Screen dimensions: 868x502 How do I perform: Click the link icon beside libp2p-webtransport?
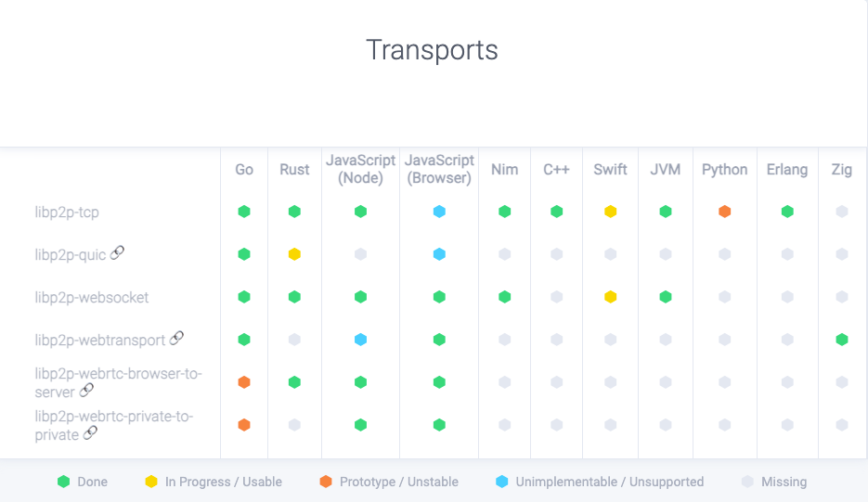[176, 338]
